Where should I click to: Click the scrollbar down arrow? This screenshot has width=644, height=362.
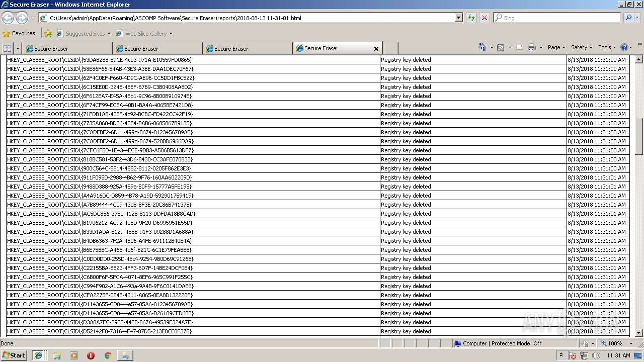[639, 332]
